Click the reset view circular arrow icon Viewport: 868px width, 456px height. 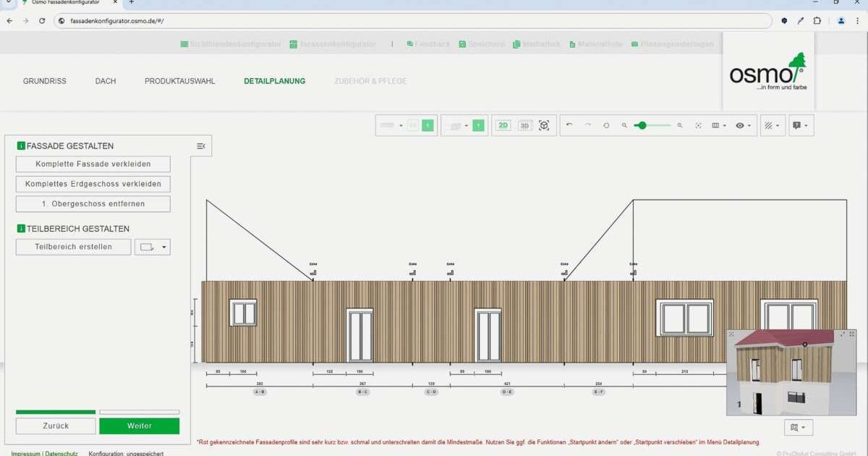[x=606, y=125]
